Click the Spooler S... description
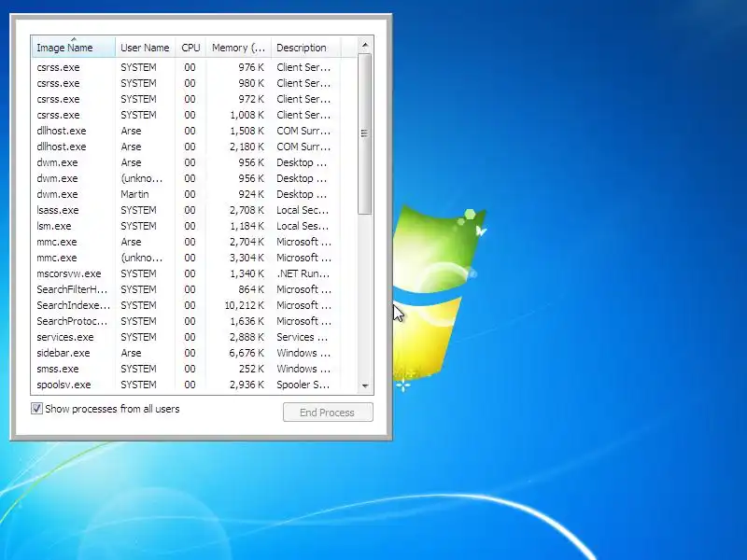Viewport: 747px width, 560px height. pyautogui.click(x=303, y=385)
